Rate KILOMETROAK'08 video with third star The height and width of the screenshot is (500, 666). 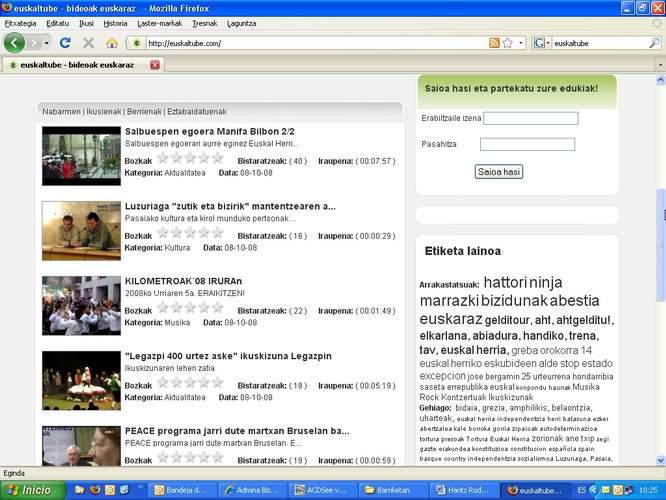(190, 308)
